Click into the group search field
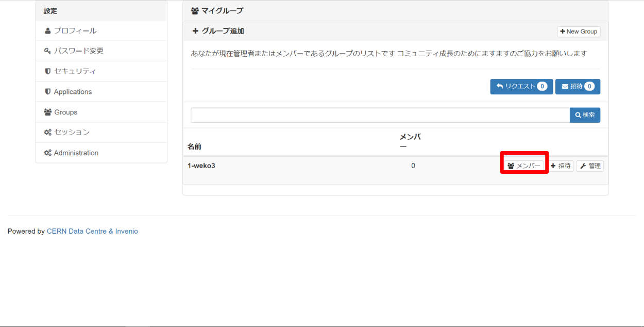The image size is (644, 327). tap(380, 115)
